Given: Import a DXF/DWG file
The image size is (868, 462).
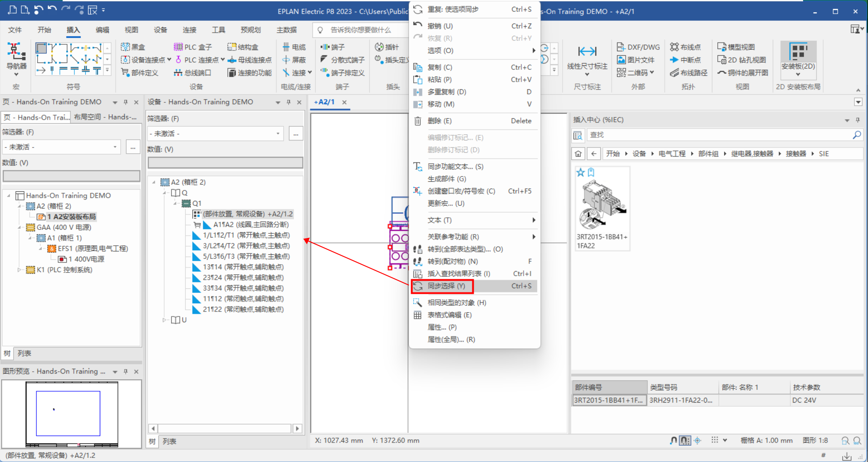Looking at the screenshot, I should pyautogui.click(x=638, y=47).
